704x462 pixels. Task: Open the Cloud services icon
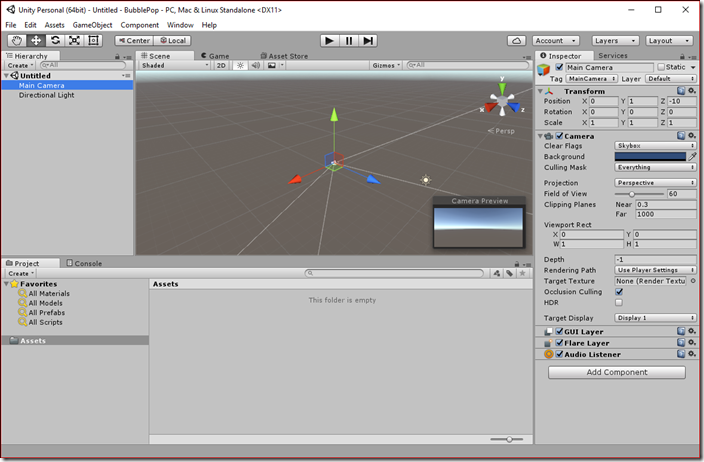(x=517, y=41)
